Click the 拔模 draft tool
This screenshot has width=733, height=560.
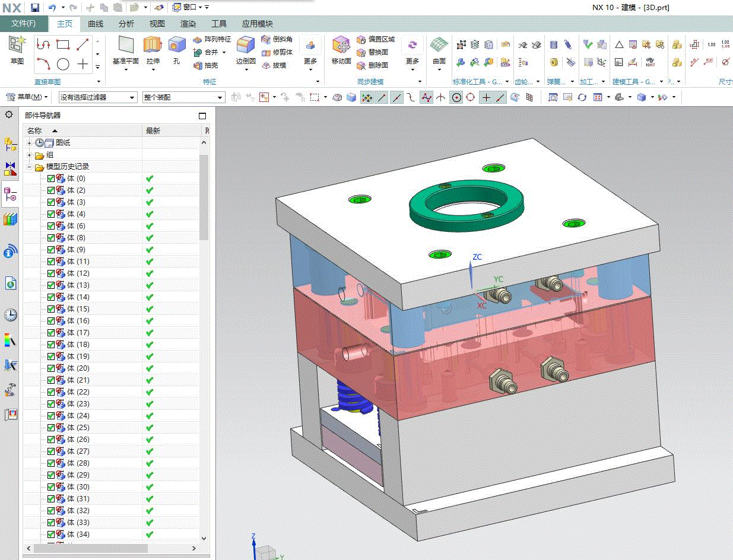pyautogui.click(x=274, y=65)
